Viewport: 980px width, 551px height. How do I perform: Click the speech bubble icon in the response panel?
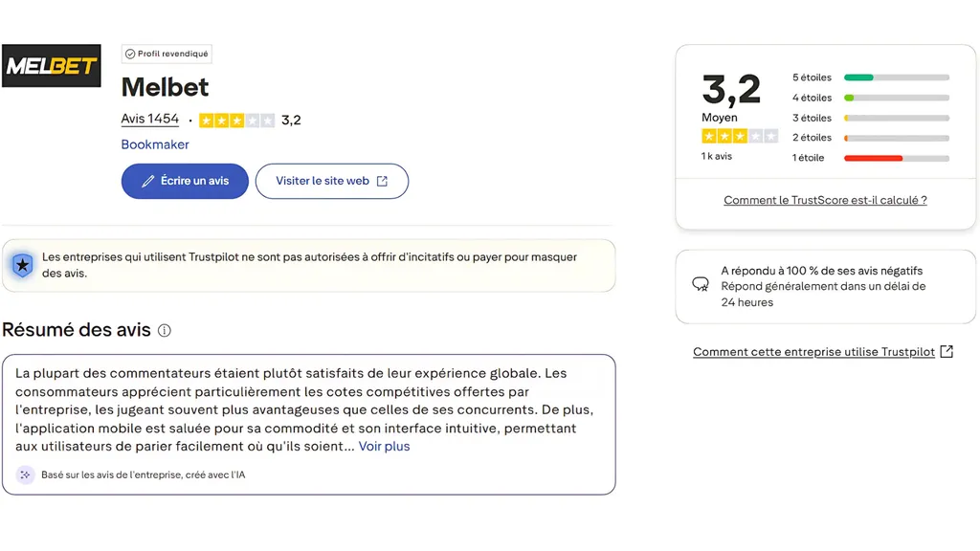coord(701,283)
